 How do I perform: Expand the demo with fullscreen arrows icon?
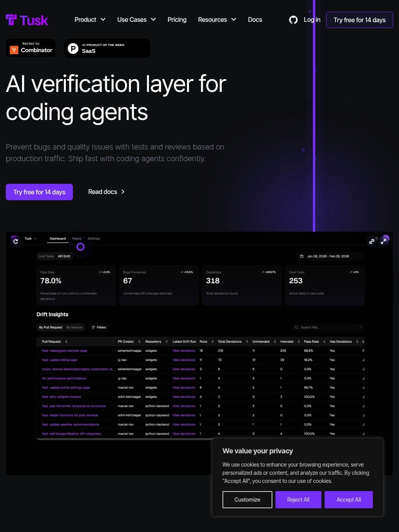pos(383,241)
